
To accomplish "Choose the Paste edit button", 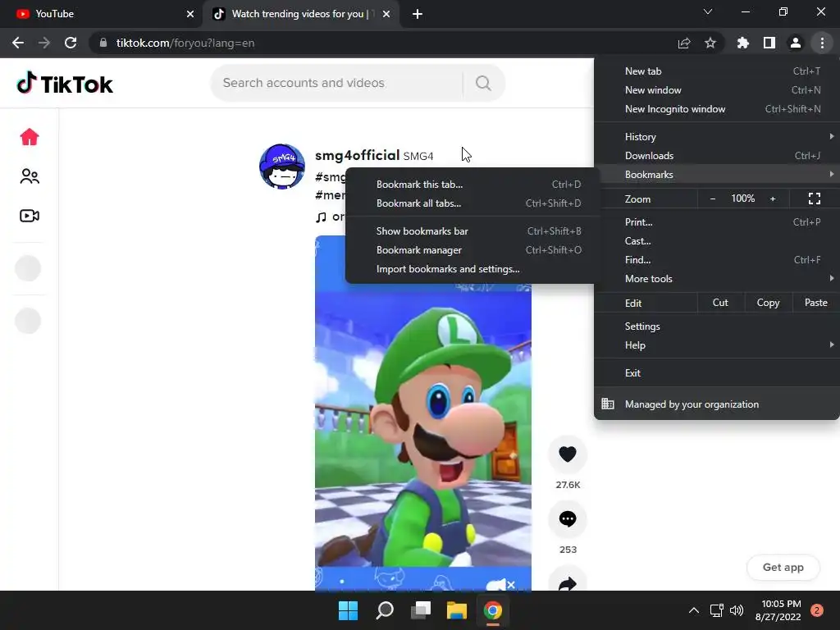I will [816, 303].
